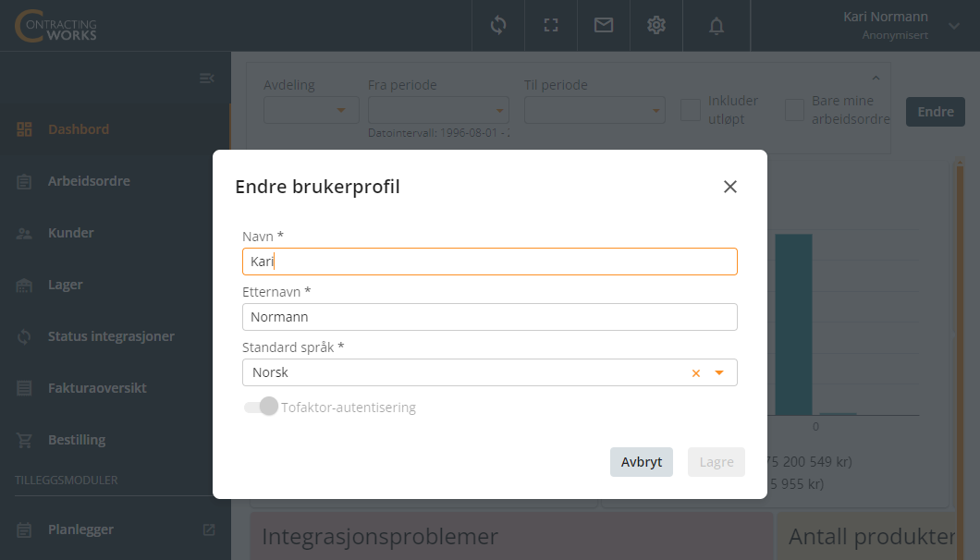Collapse sidebar with the menu-fold icon

pyautogui.click(x=207, y=79)
